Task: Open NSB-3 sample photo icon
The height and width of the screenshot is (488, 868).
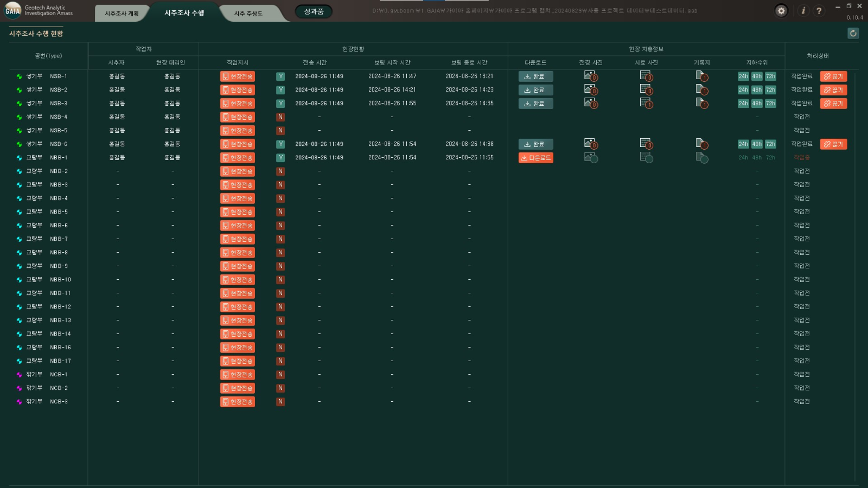Action: click(646, 103)
